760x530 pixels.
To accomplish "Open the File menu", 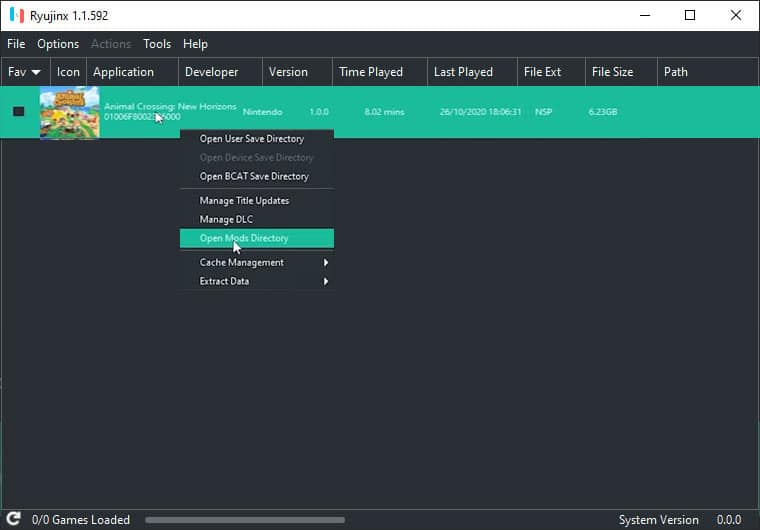I will [16, 44].
